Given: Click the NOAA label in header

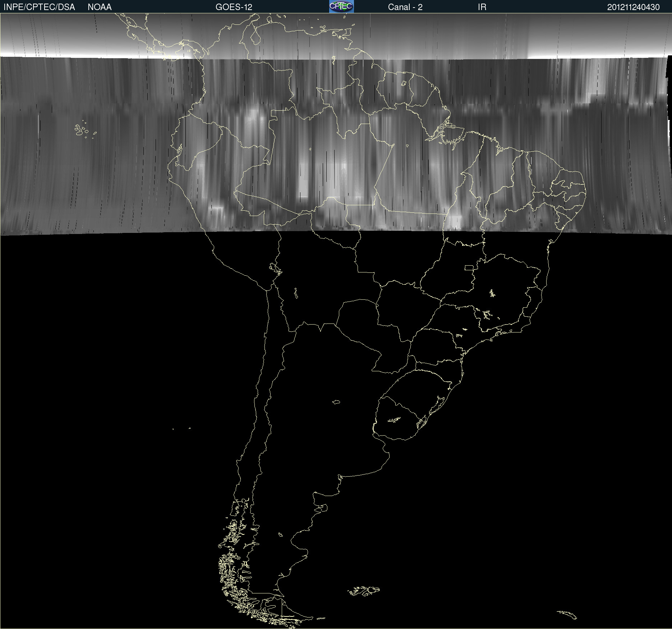Looking at the screenshot, I should [100, 7].
